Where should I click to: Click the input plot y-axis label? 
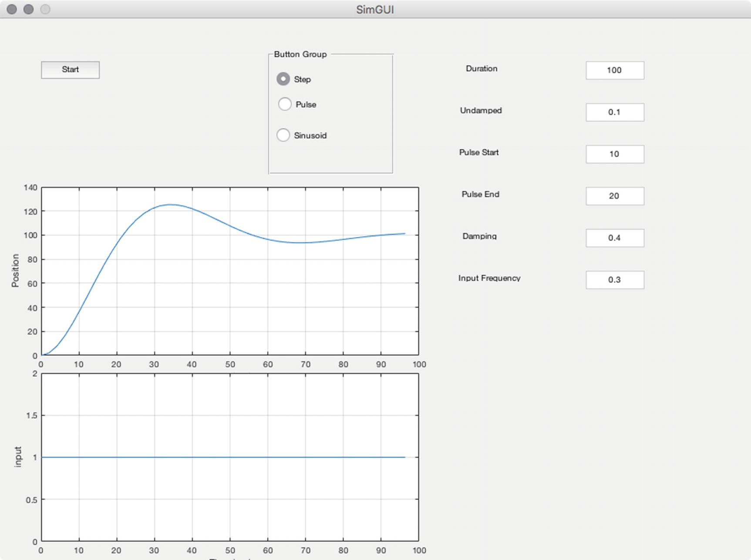pos(18,457)
